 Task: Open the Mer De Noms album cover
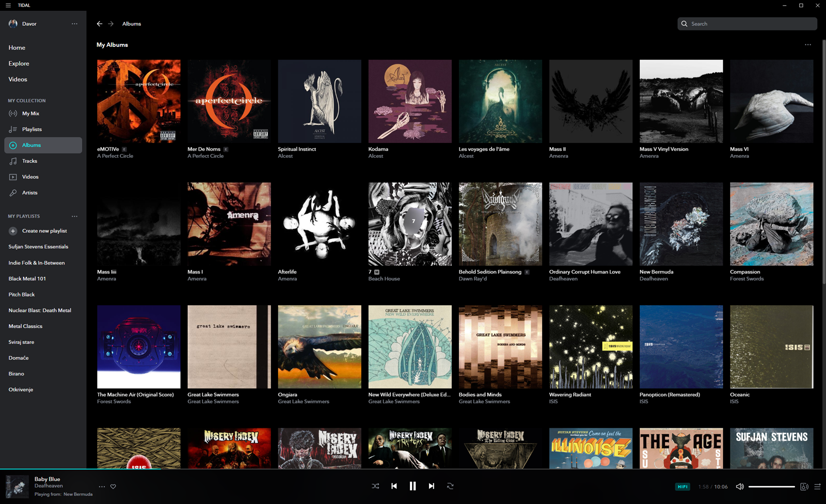click(x=229, y=101)
